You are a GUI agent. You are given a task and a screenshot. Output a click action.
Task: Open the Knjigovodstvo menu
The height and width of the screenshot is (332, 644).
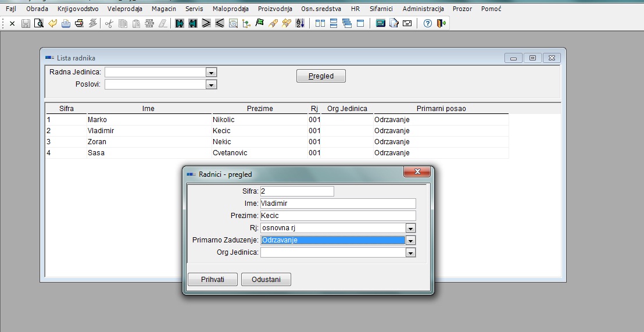(78, 9)
